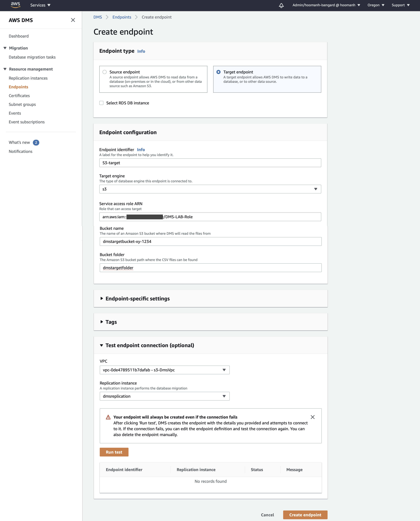Open the Services dropdown menu

pos(40,5)
